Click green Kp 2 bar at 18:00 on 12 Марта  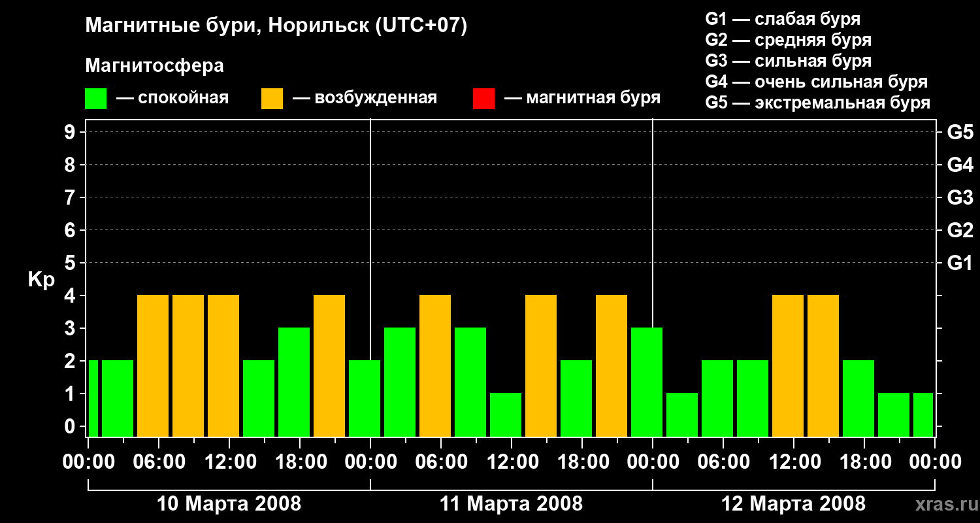click(858, 398)
